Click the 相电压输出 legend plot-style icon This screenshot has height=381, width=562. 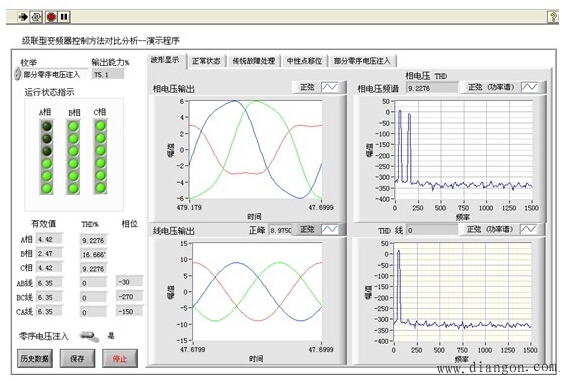tap(329, 87)
